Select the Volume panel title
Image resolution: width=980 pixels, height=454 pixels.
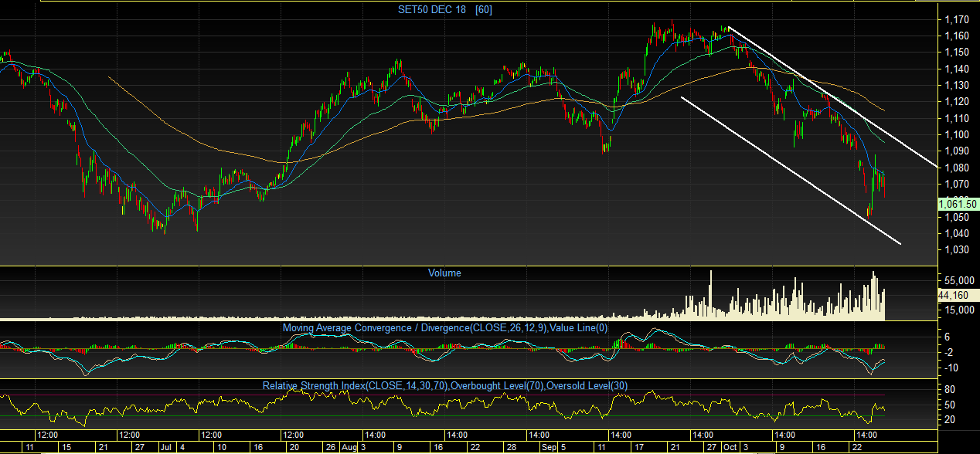[444, 273]
